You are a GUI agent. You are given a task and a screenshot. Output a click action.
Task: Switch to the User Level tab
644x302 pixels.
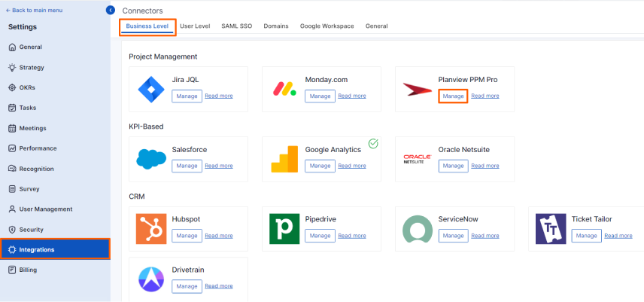click(x=195, y=26)
